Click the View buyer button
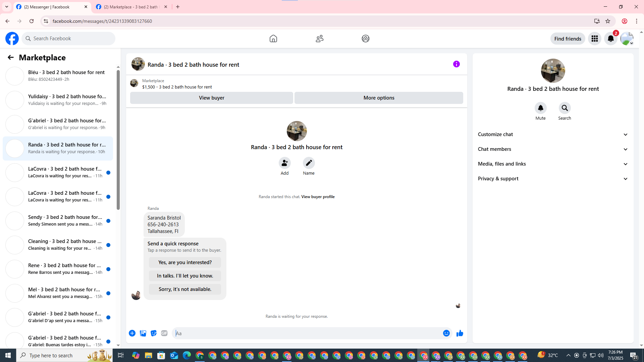Viewport: 644px width, 362px height. coord(211,98)
